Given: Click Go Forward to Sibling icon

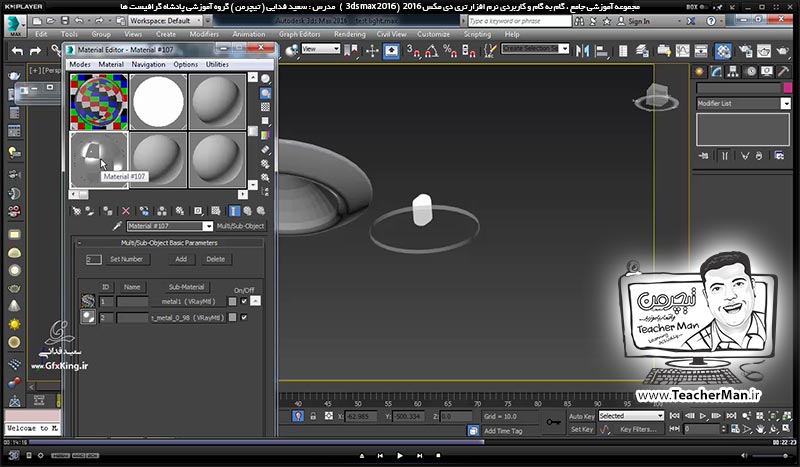Looking at the screenshot, I should point(261,211).
